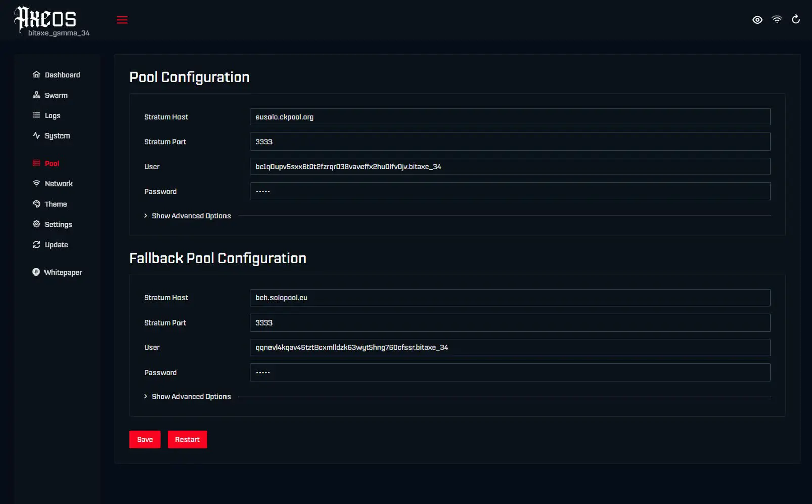Click fallback pool Password field
812x504 pixels.
tap(510, 372)
